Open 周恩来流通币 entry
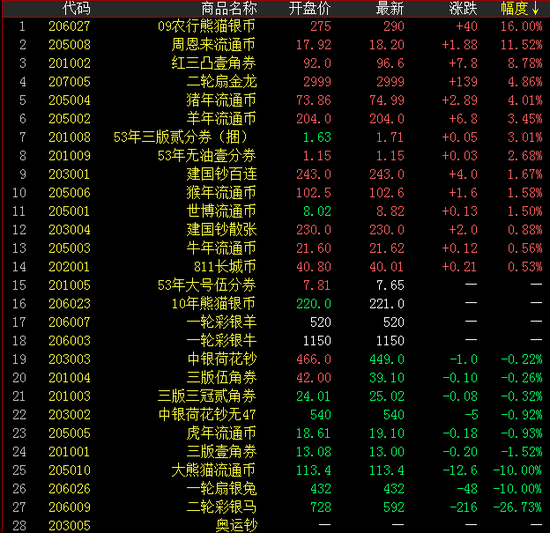This screenshot has height=533, width=550. pos(213,45)
